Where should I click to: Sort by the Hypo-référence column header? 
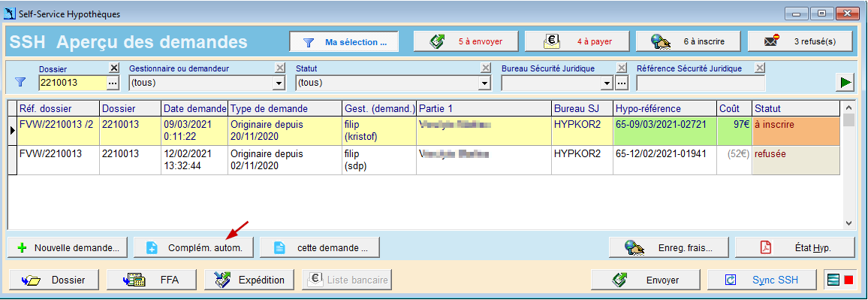(665, 109)
